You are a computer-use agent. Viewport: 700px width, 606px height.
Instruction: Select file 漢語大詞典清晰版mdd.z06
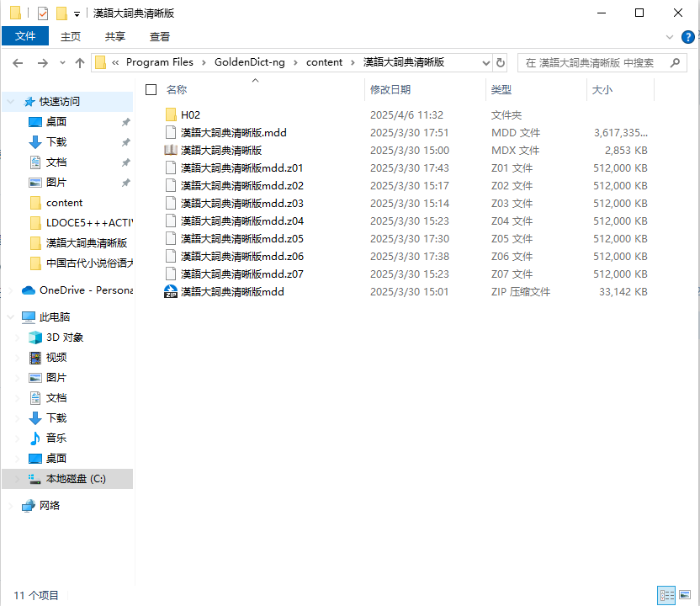pyautogui.click(x=242, y=257)
